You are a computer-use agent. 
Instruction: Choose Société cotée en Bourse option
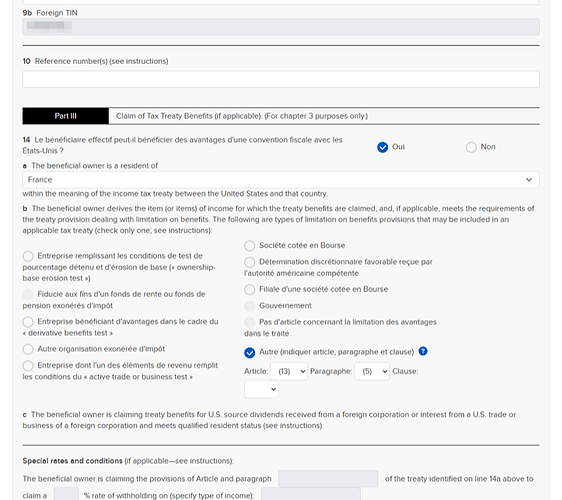click(249, 246)
